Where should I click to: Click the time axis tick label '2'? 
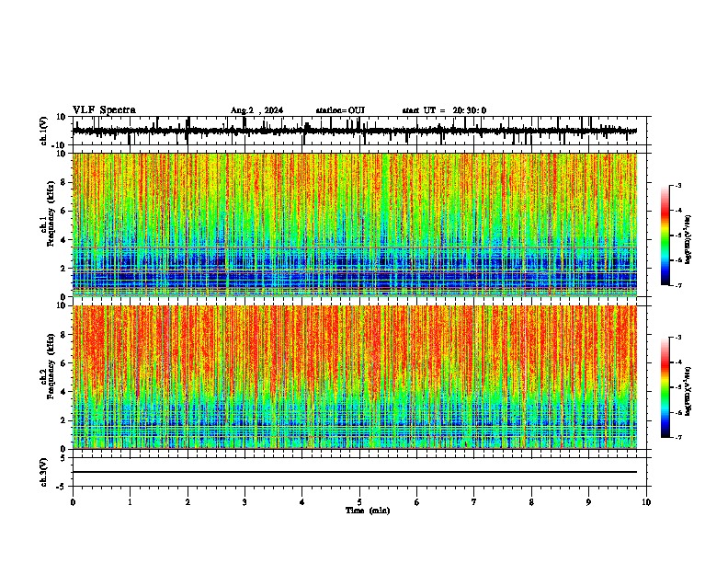tap(188, 502)
